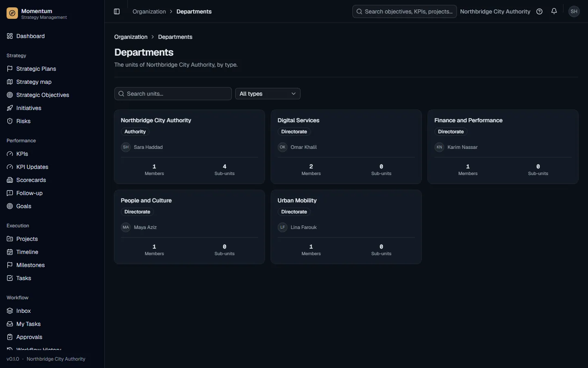The height and width of the screenshot is (368, 588).
Task: Open the Urban Mobility department card
Action: pos(346,227)
